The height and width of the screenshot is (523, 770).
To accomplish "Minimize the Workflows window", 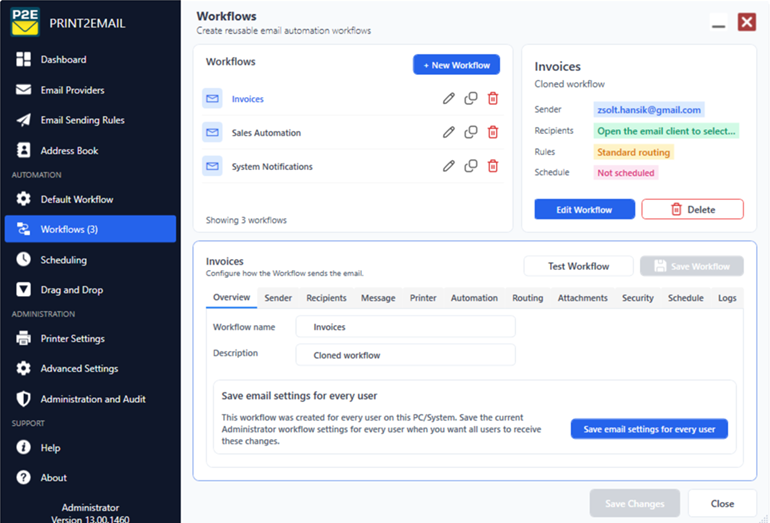I will 718,23.
